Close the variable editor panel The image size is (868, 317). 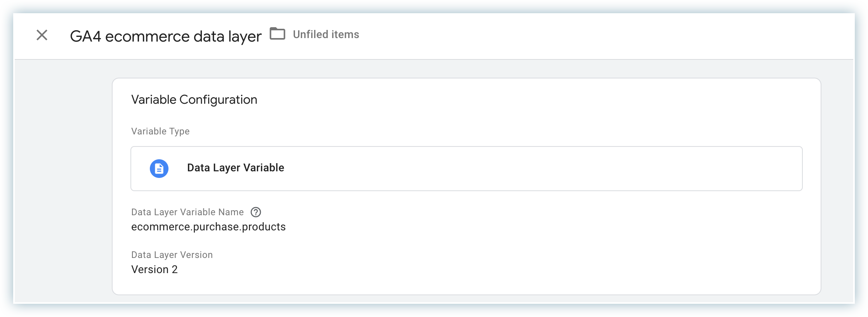point(42,35)
